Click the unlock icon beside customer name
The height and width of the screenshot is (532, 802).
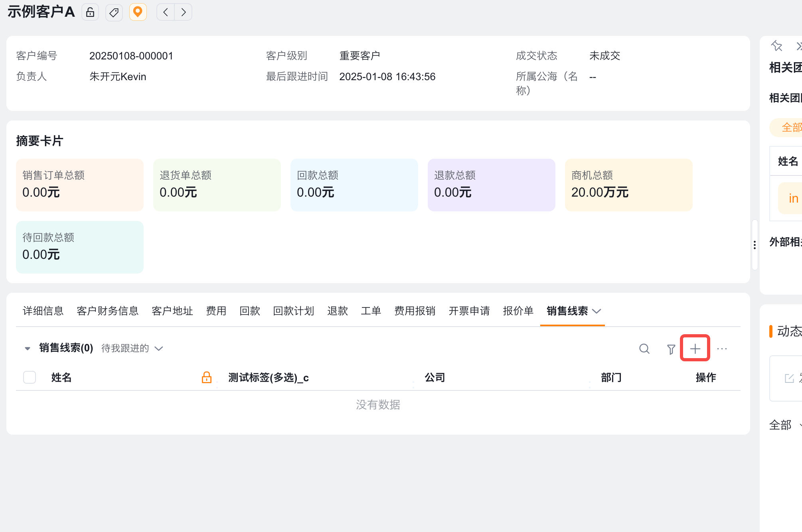click(x=90, y=12)
